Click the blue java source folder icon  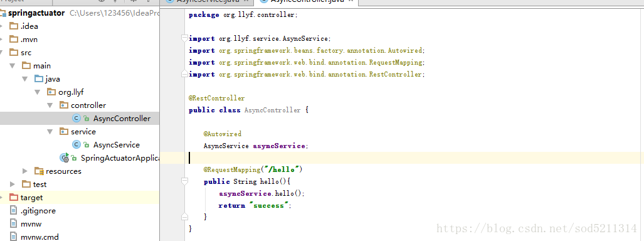click(39, 79)
